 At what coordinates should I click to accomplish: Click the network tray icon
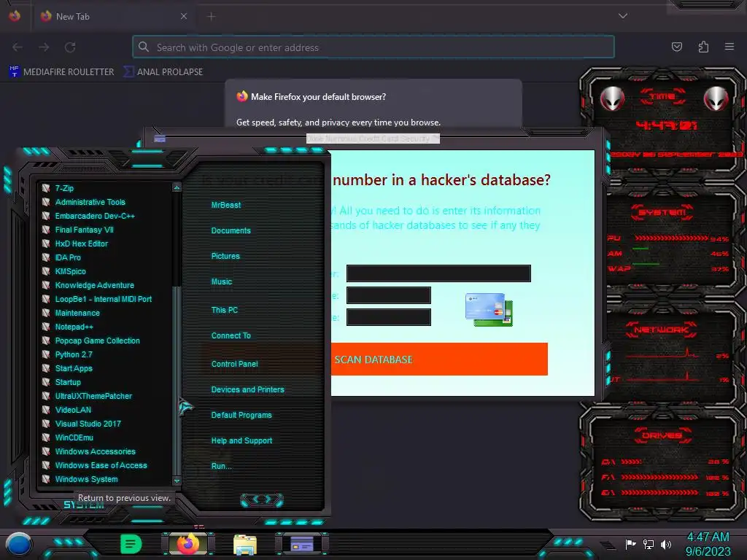pyautogui.click(x=648, y=544)
